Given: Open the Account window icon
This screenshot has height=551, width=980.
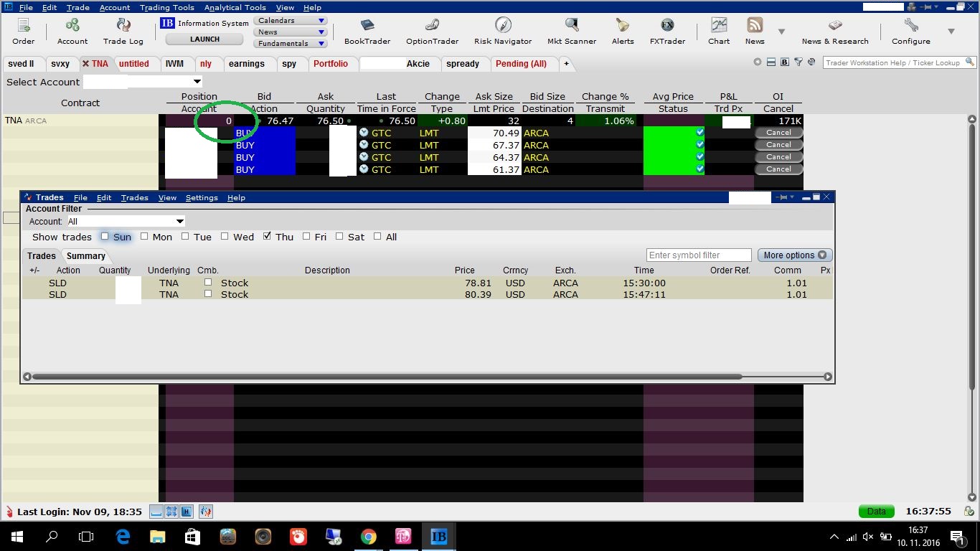Looking at the screenshot, I should [72, 32].
